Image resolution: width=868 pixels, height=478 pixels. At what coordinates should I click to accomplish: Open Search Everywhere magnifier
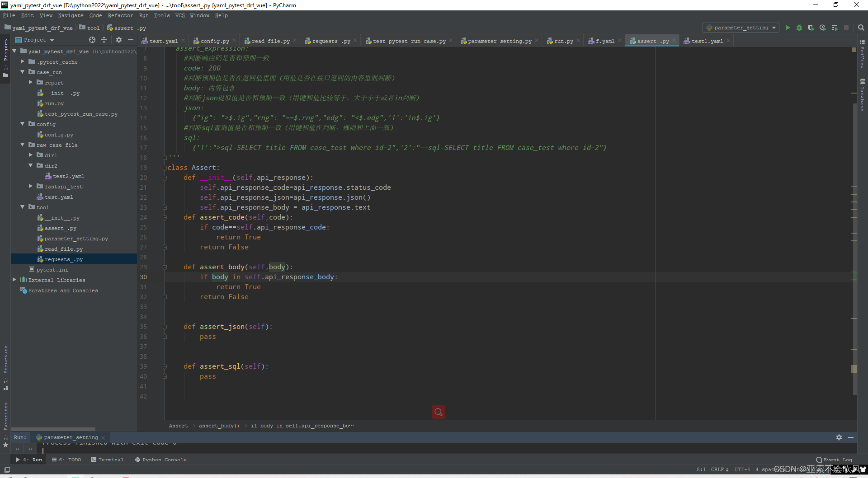861,28
